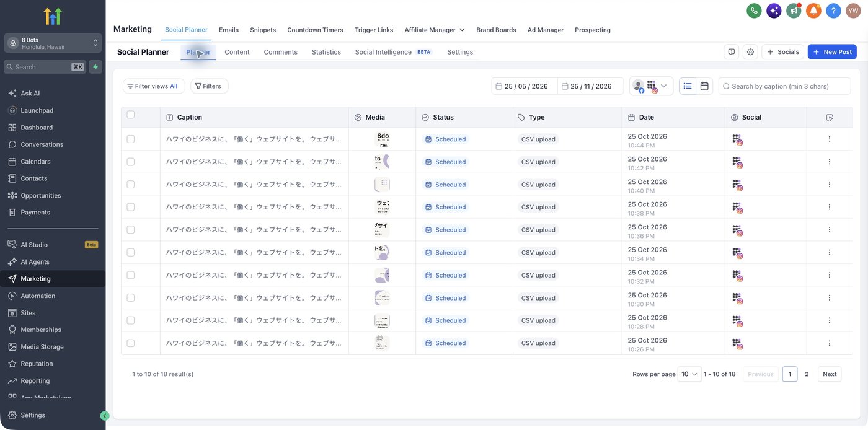Open the YW user avatar menu
This screenshot has width=868, height=430.
[853, 11]
